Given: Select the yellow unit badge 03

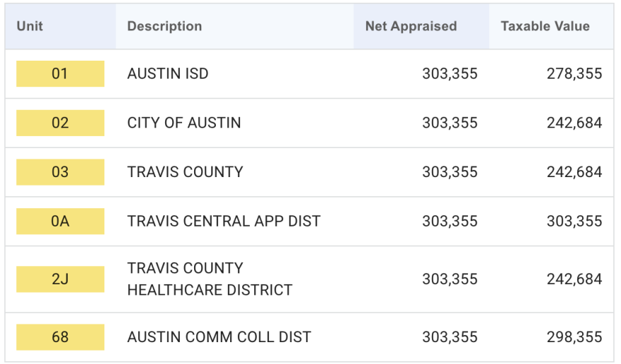Looking at the screenshot, I should pos(60,172).
